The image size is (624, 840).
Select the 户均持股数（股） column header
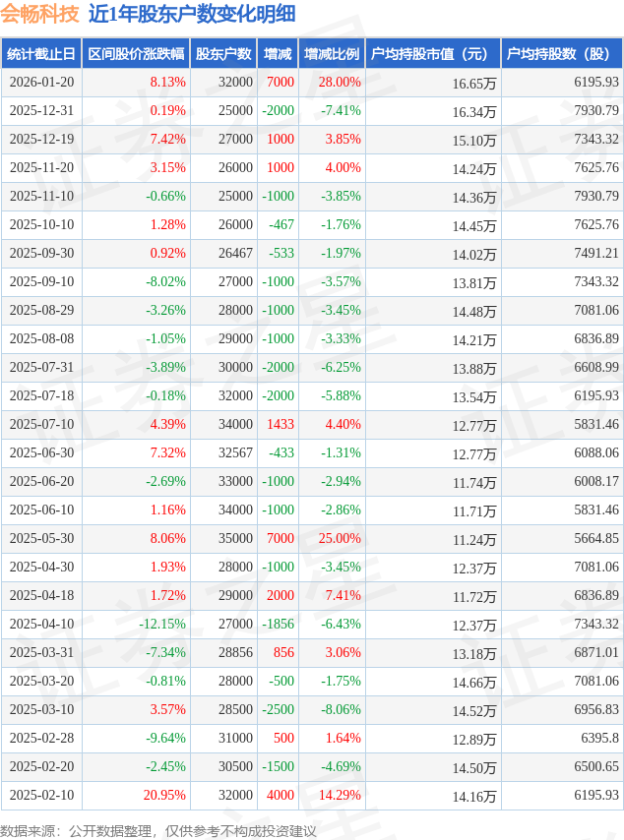(562, 54)
